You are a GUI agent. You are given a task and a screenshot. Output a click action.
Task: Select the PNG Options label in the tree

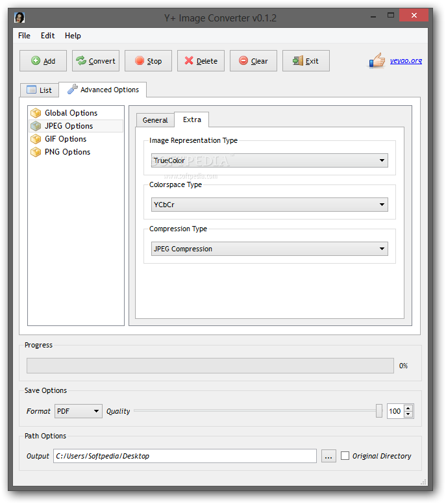(68, 152)
